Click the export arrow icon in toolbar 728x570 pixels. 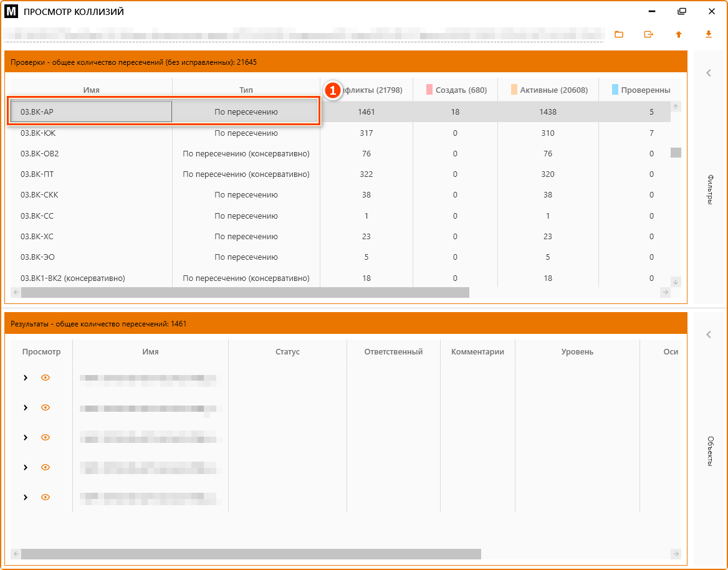[x=649, y=34]
